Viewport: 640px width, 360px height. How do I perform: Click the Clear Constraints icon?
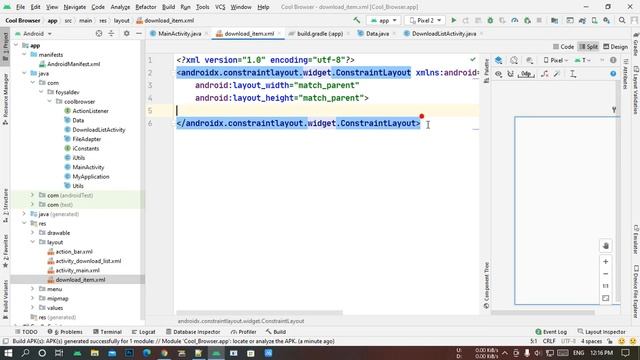544,74
